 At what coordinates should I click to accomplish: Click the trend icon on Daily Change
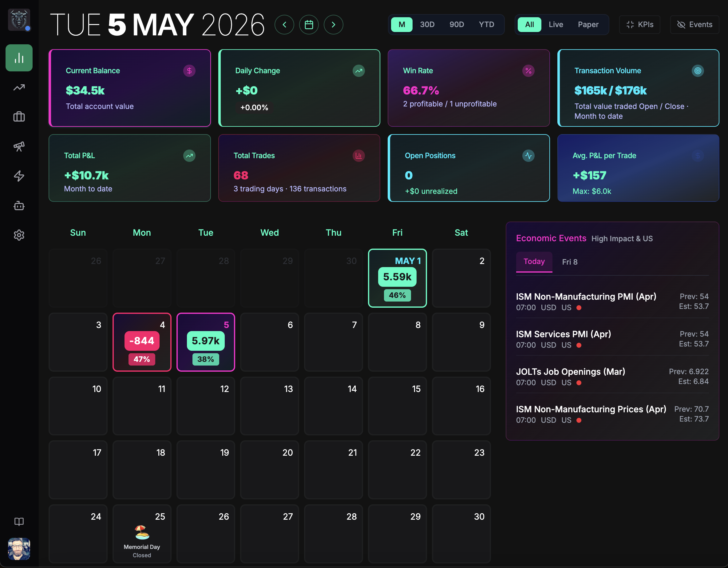[359, 71]
